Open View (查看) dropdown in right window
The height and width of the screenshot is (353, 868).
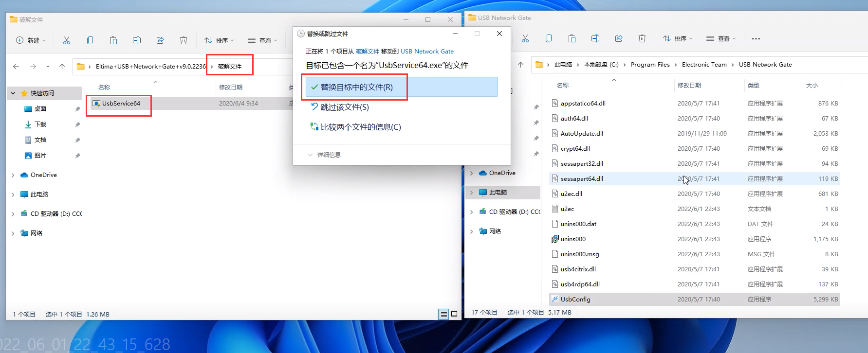721,38
